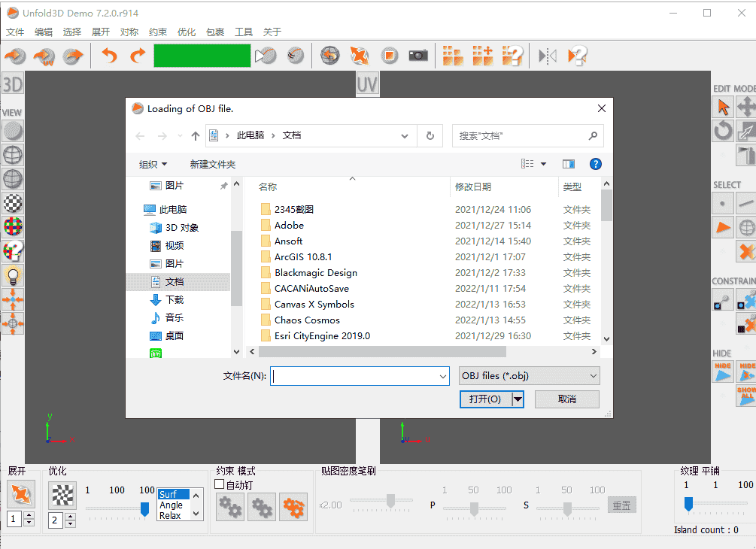Image resolution: width=756 pixels, height=549 pixels.
Task: Click the 重置 button in 贴图密度笔刷 section
Action: [621, 505]
